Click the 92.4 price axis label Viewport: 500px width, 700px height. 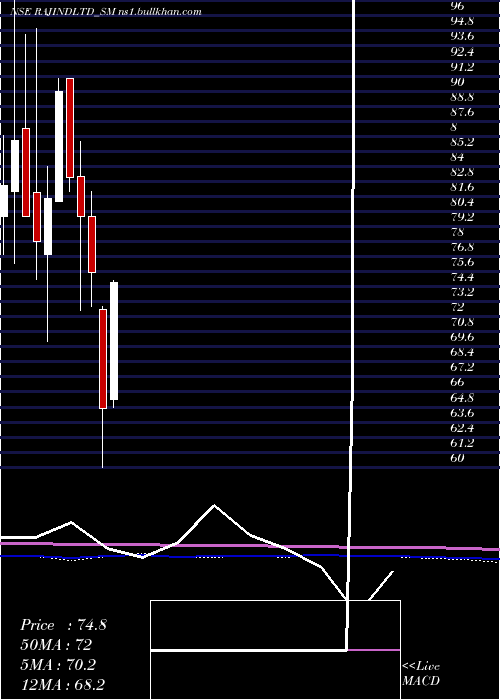(462, 51)
